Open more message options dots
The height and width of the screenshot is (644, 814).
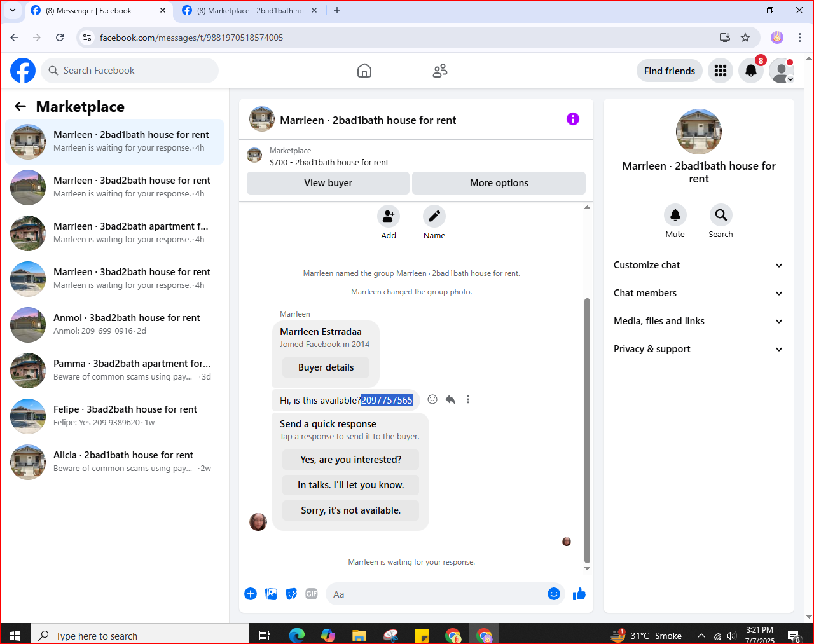[468, 399]
